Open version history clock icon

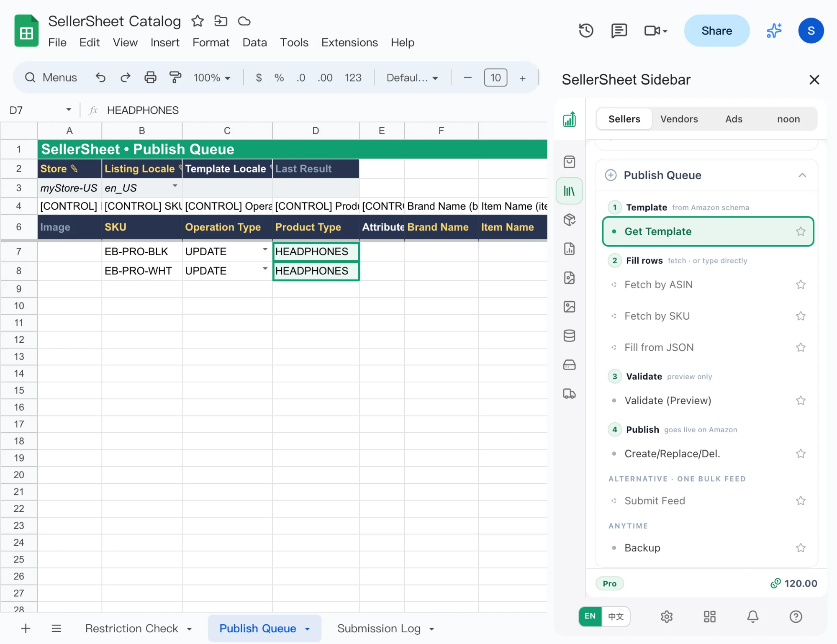(586, 31)
